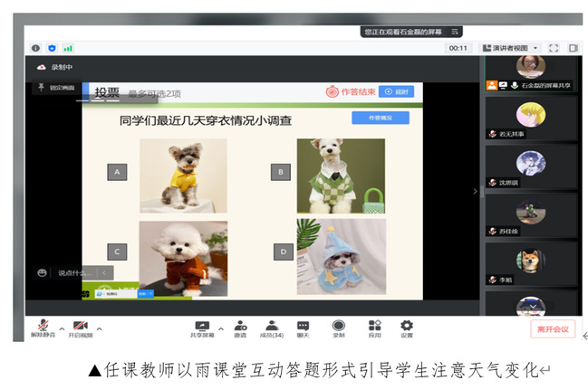Open the invite icon (邀请)
Screen dimensions: 588x390
pos(240,326)
